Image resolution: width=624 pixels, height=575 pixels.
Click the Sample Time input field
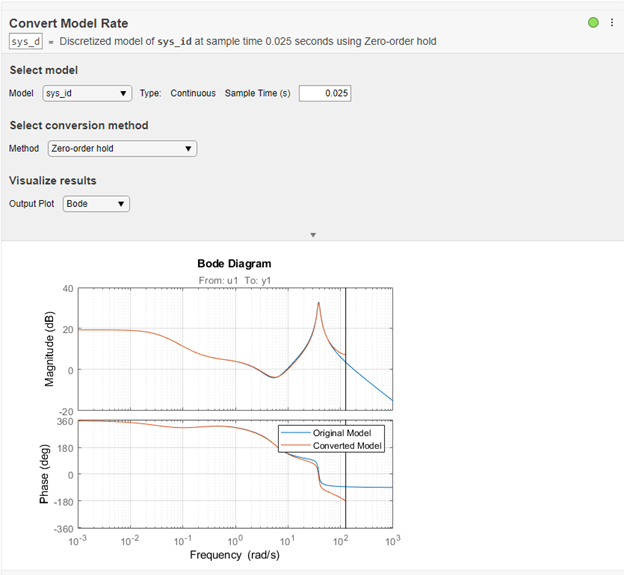325,93
